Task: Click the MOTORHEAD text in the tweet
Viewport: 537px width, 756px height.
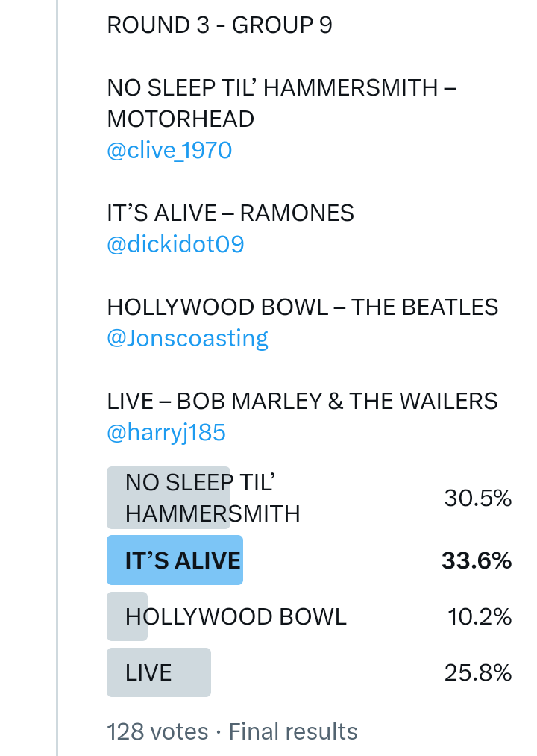Action: point(180,119)
